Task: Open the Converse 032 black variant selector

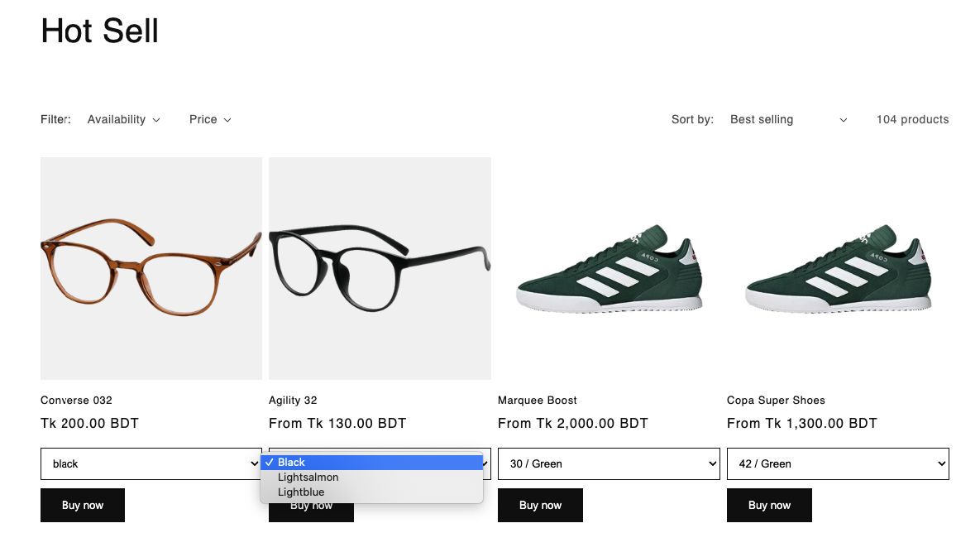Action: pyautogui.click(x=151, y=463)
